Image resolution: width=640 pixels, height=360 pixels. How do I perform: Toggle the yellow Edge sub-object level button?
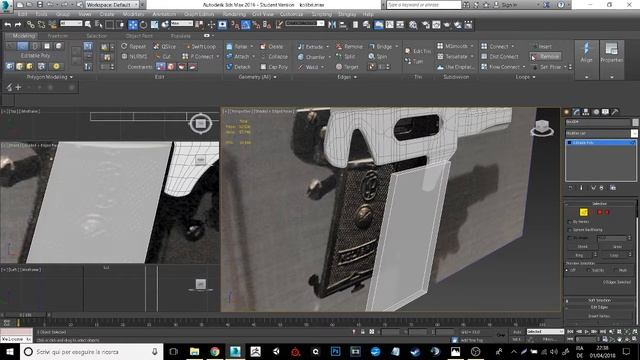[x=584, y=212]
